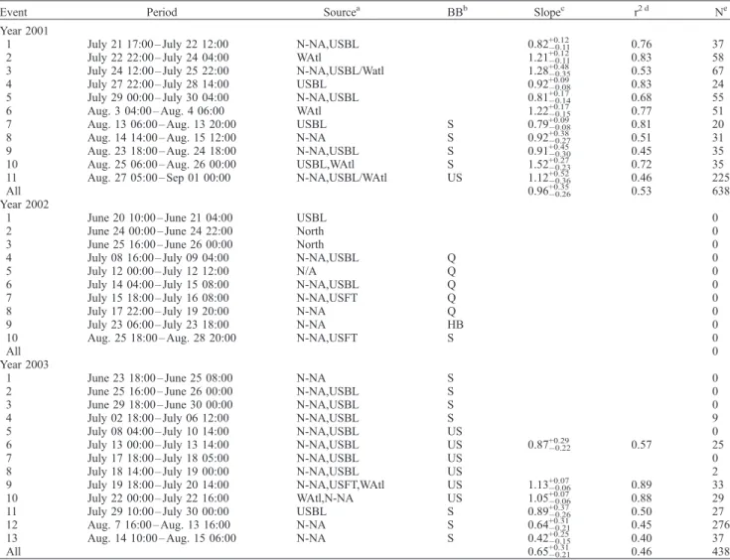Click period 'July 02 18:00–July 06 12:00'

click(158, 418)
